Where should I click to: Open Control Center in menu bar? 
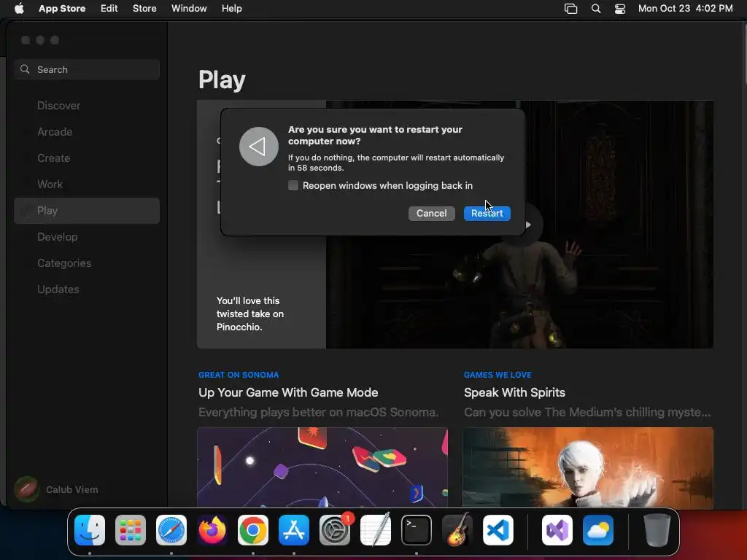(620, 9)
